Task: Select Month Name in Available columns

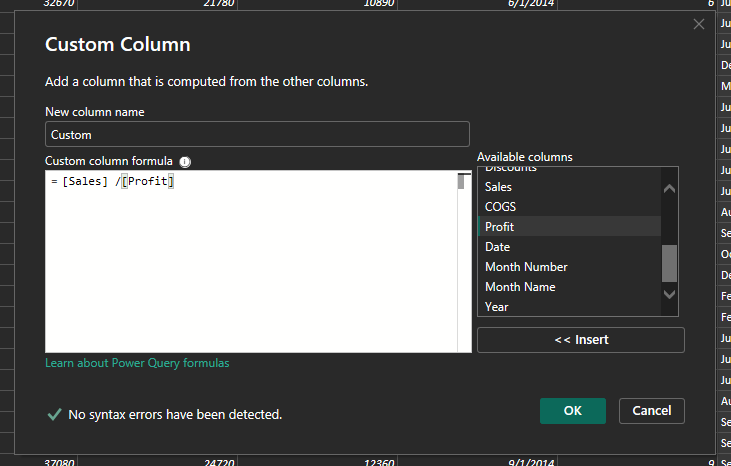Action: (569, 287)
